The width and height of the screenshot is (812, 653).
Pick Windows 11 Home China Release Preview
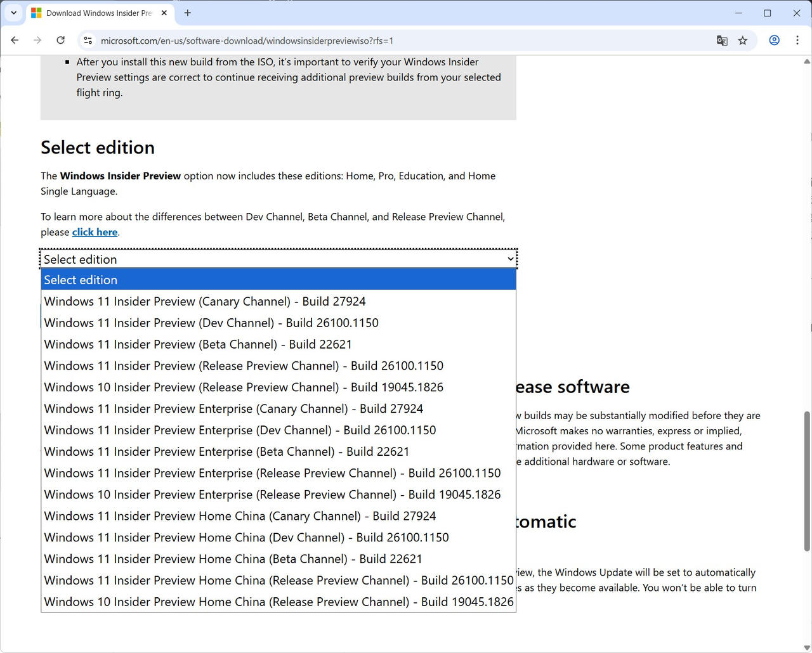click(278, 580)
